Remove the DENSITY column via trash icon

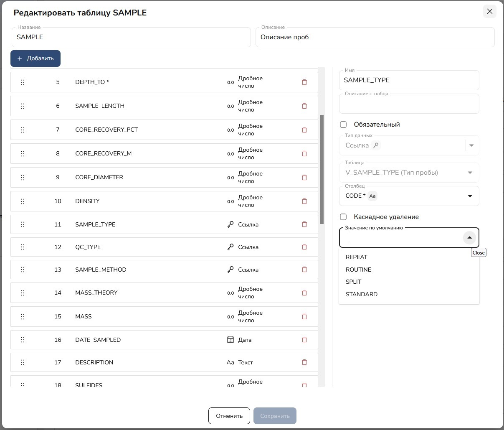pos(304,201)
